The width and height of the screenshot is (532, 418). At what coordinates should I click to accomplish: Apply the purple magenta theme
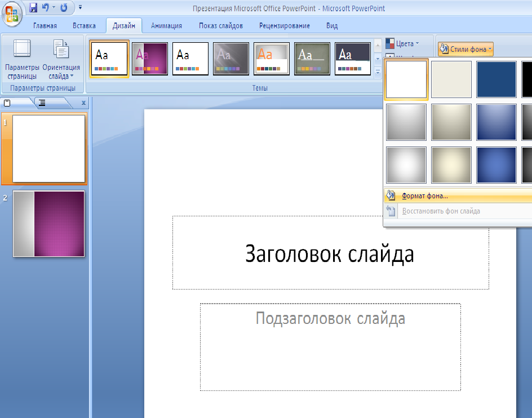(x=150, y=59)
